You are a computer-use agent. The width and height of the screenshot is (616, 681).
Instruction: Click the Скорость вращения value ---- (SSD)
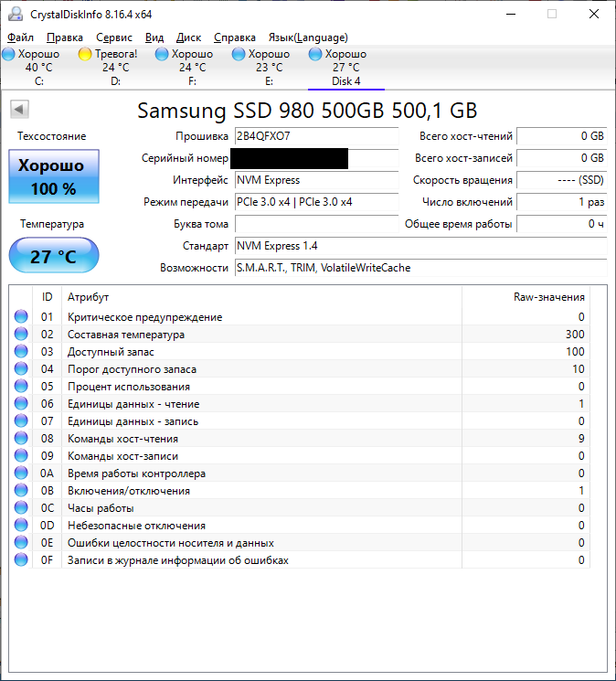pos(562,180)
